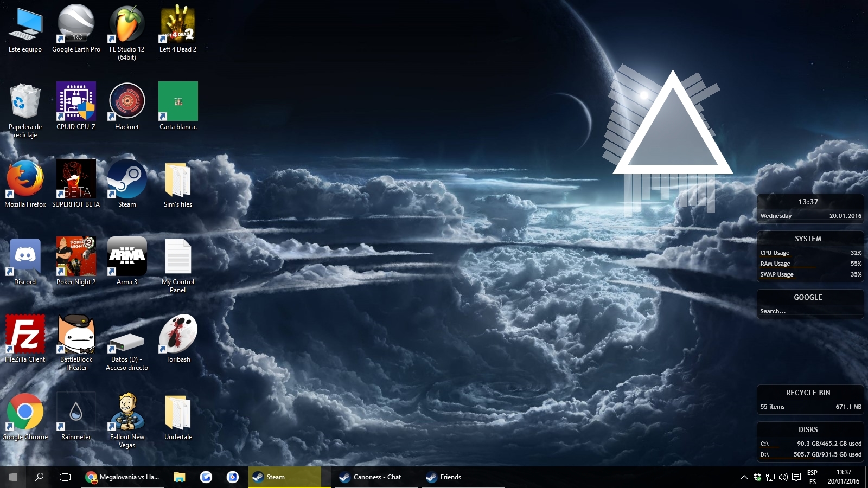Select the Arma 3 shortcut

click(x=127, y=262)
